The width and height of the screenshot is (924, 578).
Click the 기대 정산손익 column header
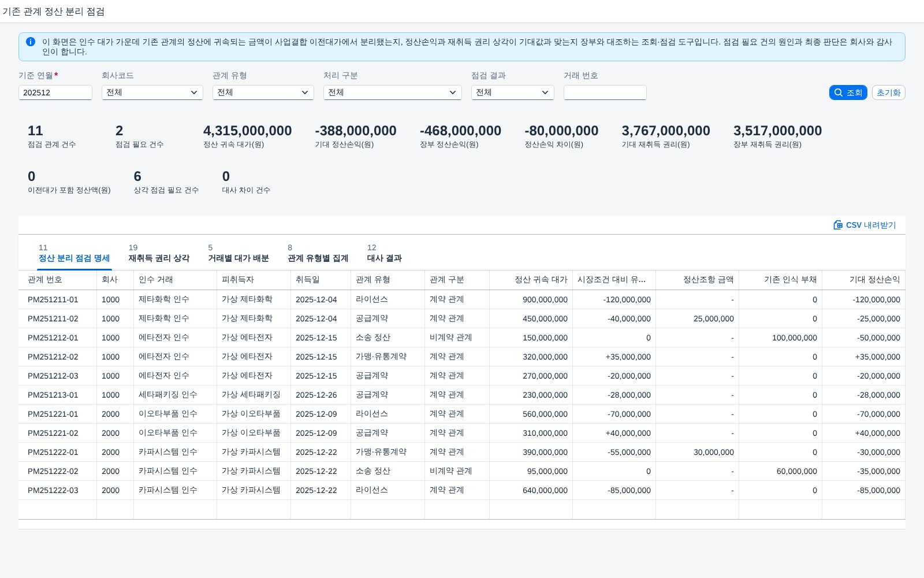pos(863,280)
